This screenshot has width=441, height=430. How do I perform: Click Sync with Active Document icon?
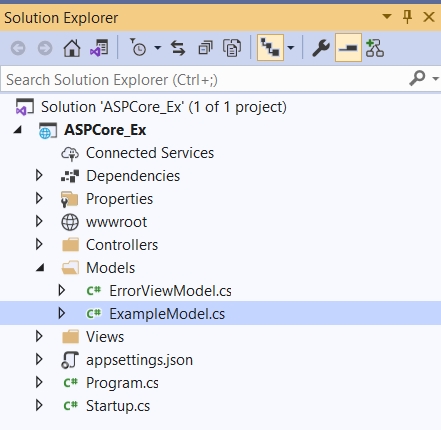178,48
